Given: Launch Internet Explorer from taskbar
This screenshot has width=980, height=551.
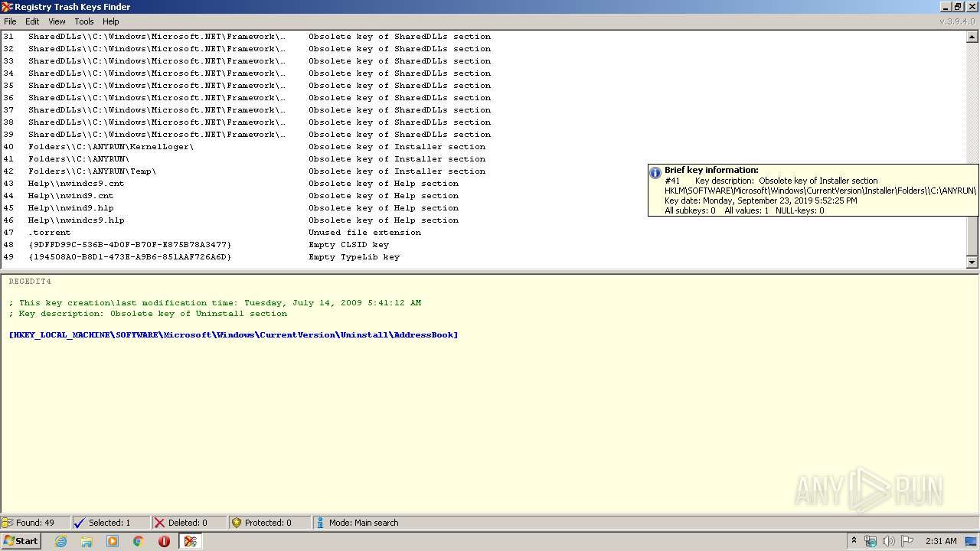Looking at the screenshot, I should pos(61,541).
